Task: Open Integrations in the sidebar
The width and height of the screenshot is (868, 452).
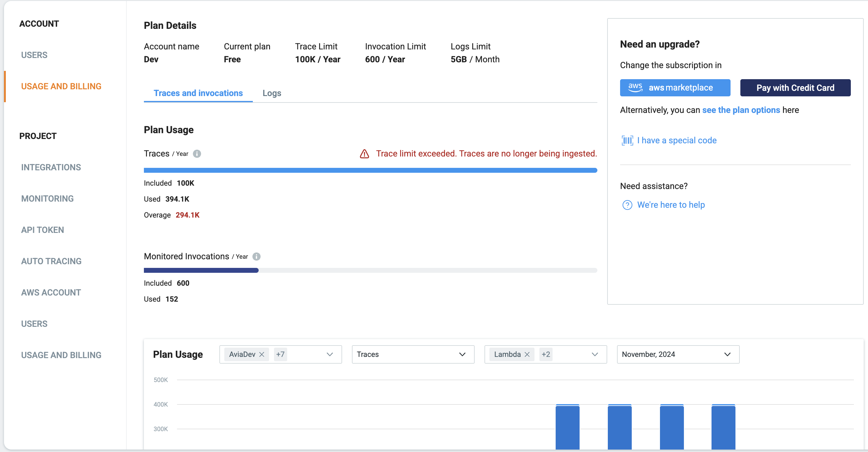Action: (x=51, y=167)
